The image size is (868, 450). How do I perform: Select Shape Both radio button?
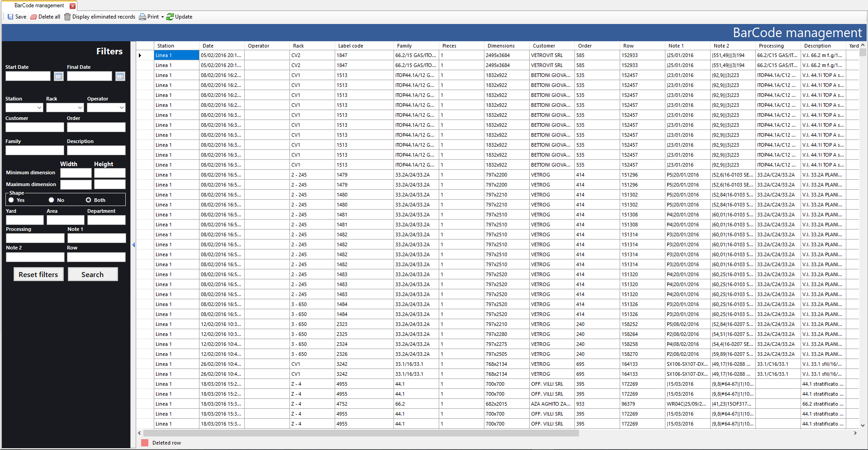pyautogui.click(x=89, y=200)
